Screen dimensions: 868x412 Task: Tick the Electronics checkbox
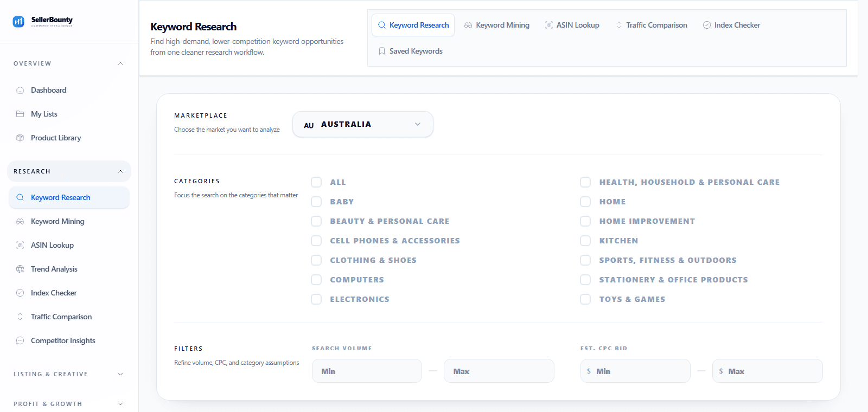pos(316,299)
